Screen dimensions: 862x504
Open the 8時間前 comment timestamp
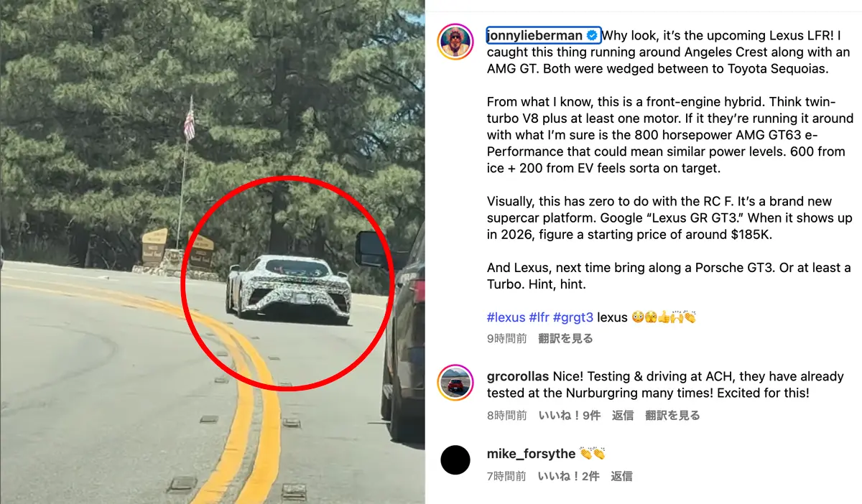pyautogui.click(x=506, y=415)
